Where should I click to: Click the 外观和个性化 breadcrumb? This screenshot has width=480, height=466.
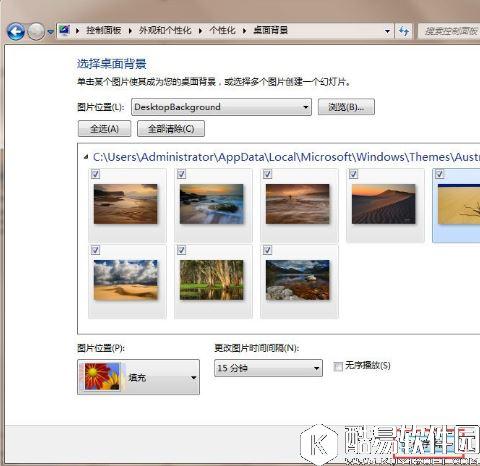click(165, 30)
